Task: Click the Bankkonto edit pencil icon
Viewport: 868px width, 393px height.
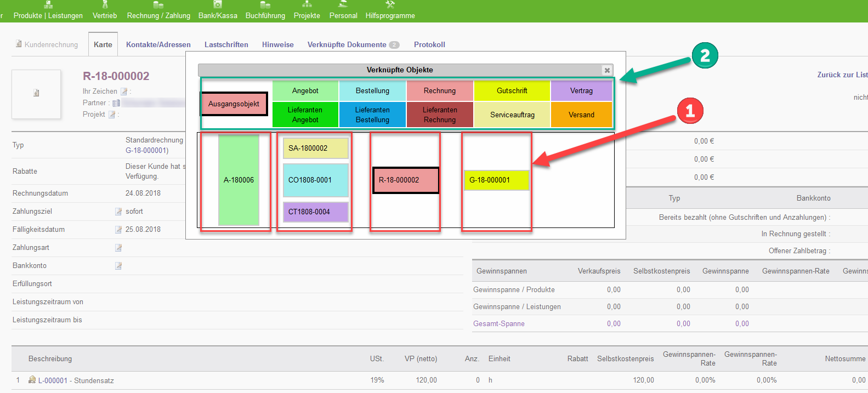Action: click(x=118, y=266)
